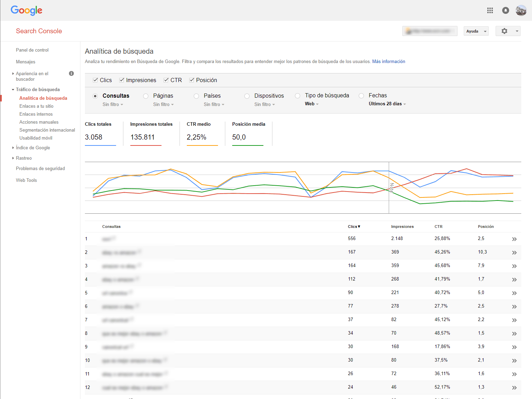This screenshot has height=399, width=532.
Task: Open details arrow for query row 5
Action: click(x=514, y=293)
